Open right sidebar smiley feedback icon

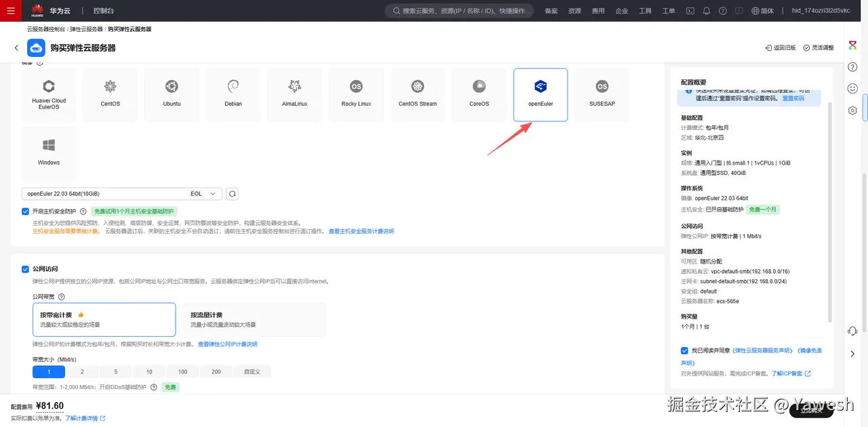pos(853,89)
